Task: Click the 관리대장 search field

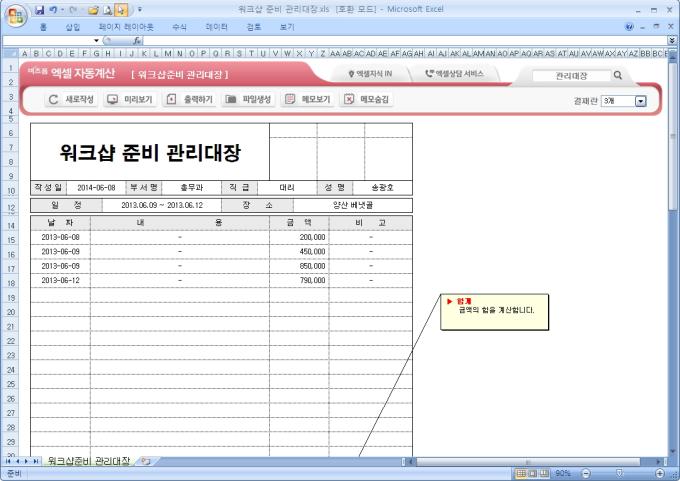Action: click(571, 75)
